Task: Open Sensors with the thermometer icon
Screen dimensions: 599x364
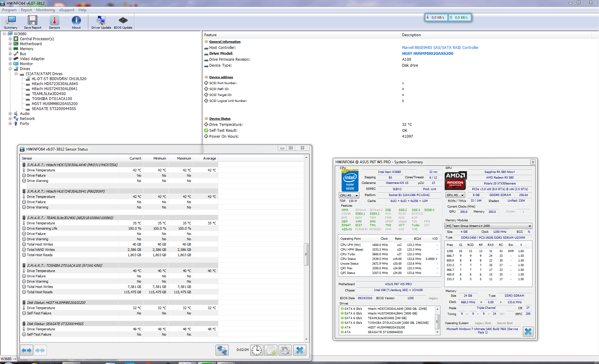Action: pyautogui.click(x=54, y=22)
